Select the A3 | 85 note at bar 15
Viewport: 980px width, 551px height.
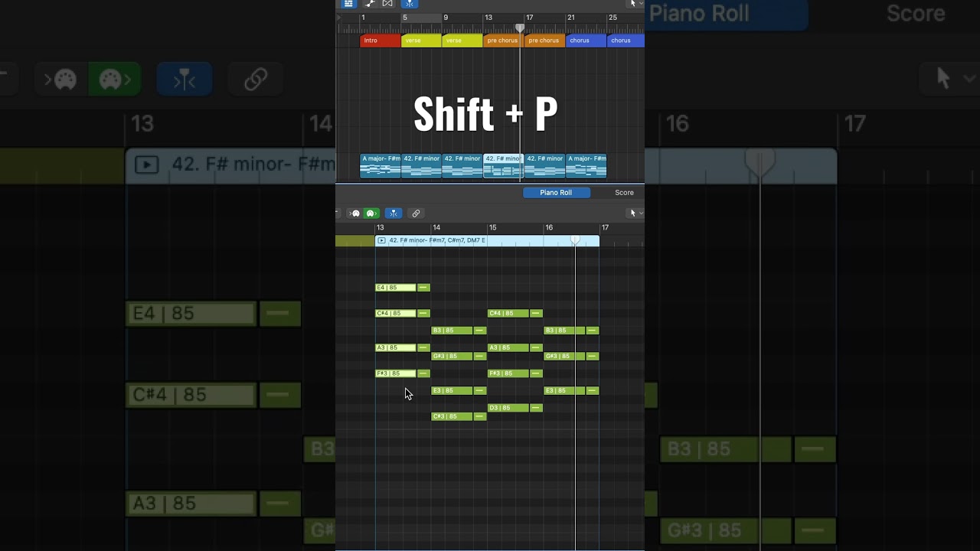tap(508, 347)
